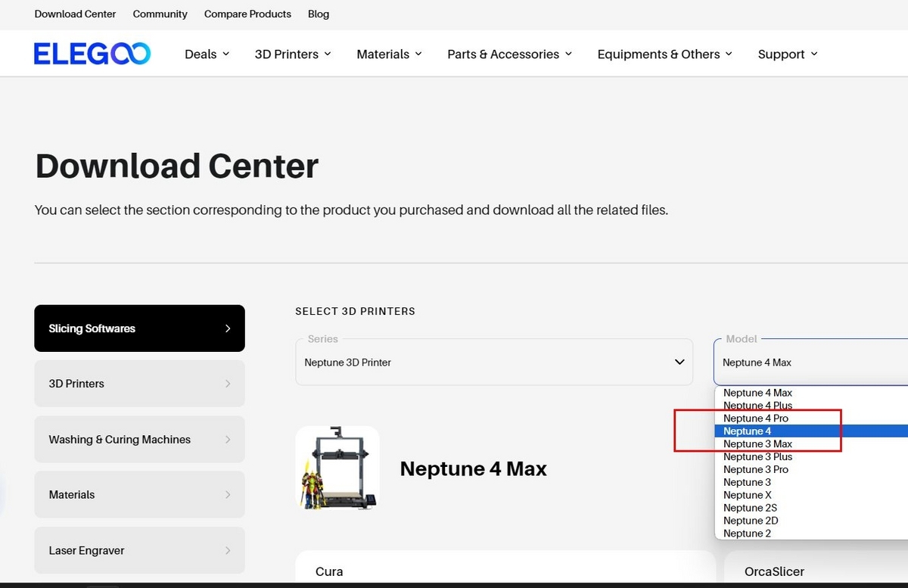Open the Series dropdown showing Neptune 3D Printer

click(494, 362)
